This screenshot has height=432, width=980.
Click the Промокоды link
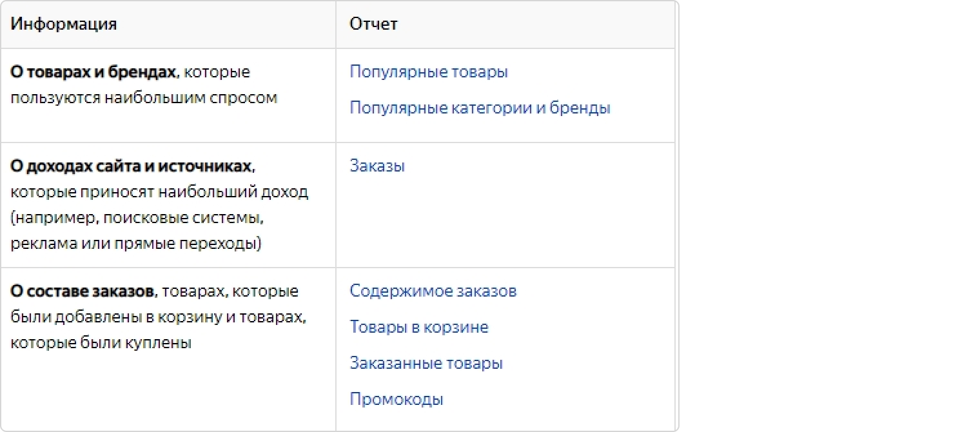coord(397,399)
